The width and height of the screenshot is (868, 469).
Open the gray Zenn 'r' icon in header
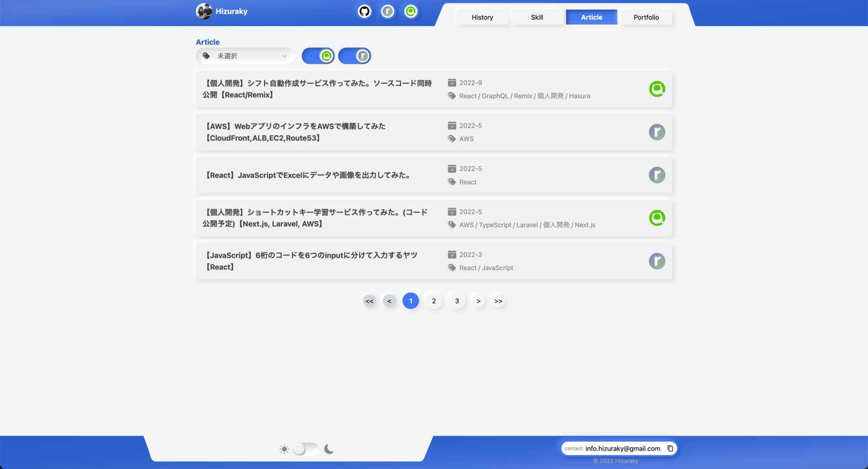(x=388, y=11)
